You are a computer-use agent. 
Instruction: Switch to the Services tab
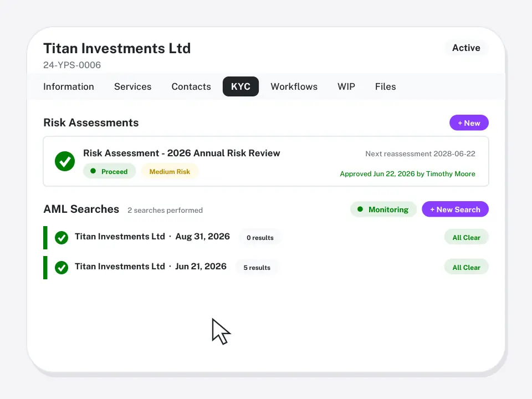[132, 86]
